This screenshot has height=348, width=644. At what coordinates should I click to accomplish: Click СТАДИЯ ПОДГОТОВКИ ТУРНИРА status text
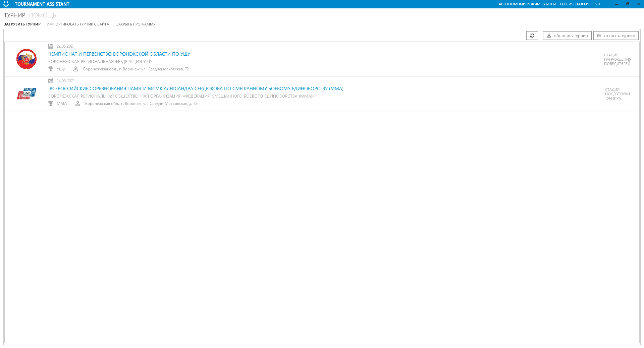(x=618, y=94)
